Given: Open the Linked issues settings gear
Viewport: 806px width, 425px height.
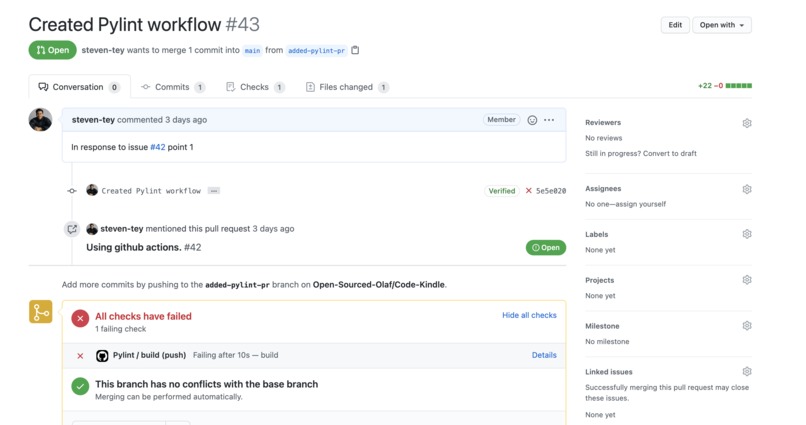Looking at the screenshot, I should click(x=747, y=371).
